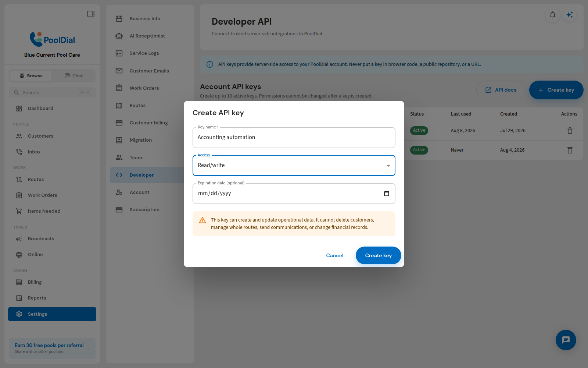The height and width of the screenshot is (368, 588).
Task: Delete the key created Jul 29, 2026
Action: (570, 131)
